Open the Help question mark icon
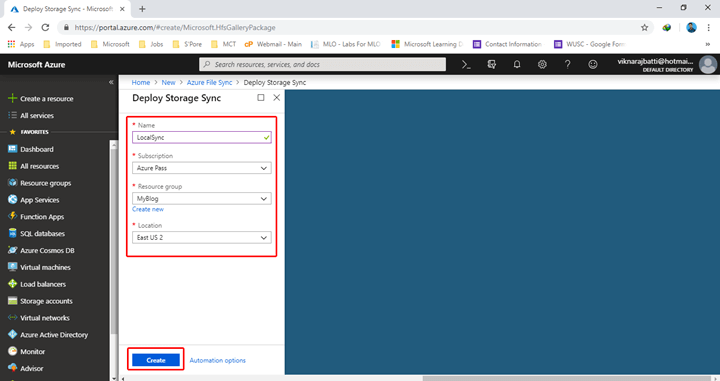 (568, 65)
